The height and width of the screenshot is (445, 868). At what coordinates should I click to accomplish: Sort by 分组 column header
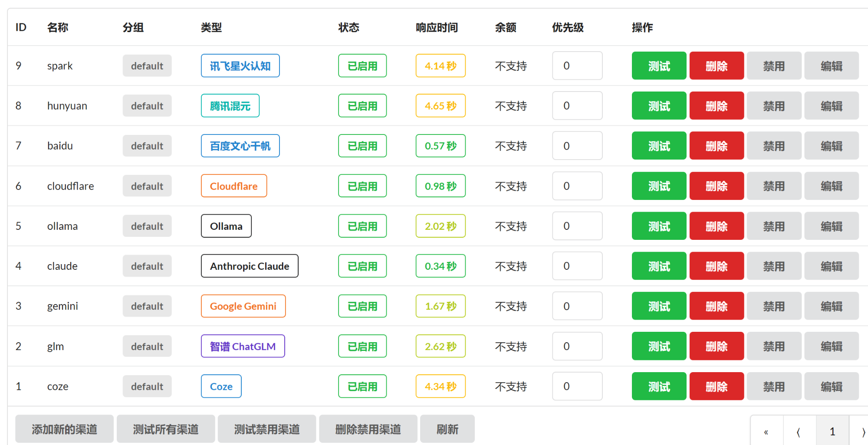(x=133, y=27)
